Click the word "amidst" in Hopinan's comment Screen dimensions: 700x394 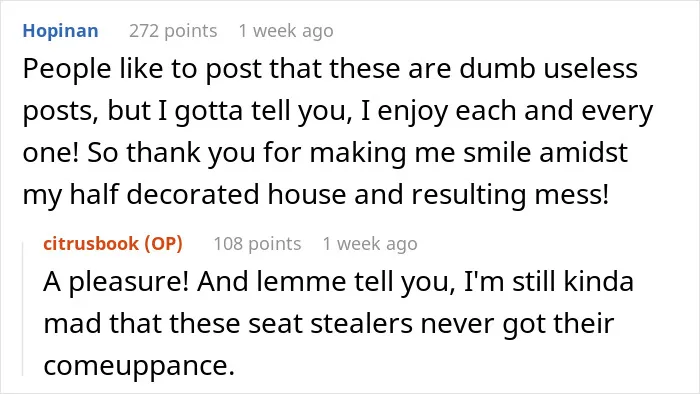click(x=583, y=153)
